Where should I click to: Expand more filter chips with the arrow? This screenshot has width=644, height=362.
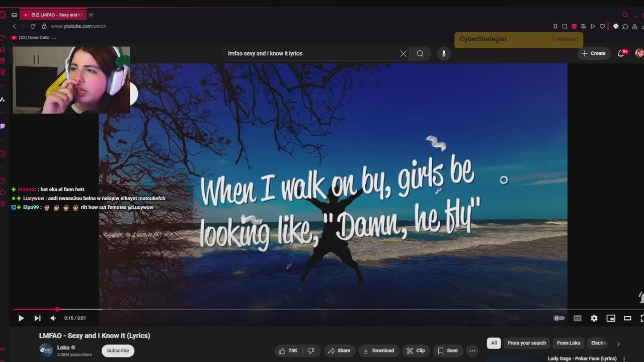pyautogui.click(x=618, y=343)
